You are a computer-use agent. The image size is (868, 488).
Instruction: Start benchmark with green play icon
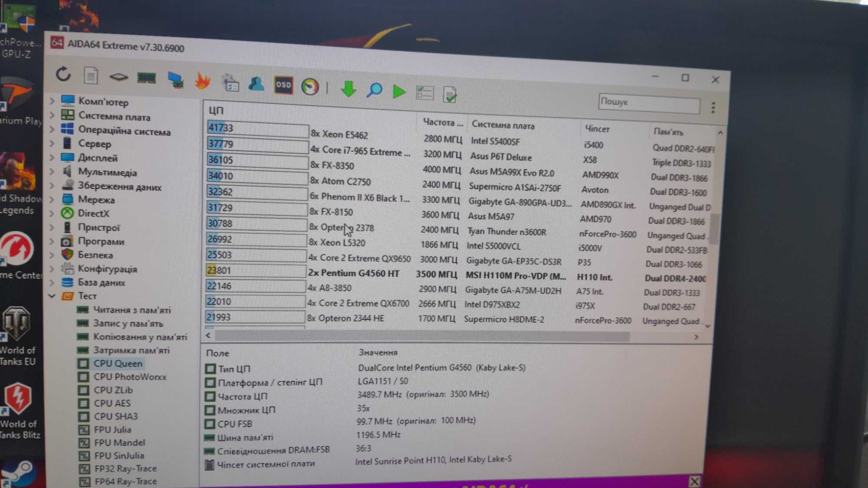tap(399, 92)
